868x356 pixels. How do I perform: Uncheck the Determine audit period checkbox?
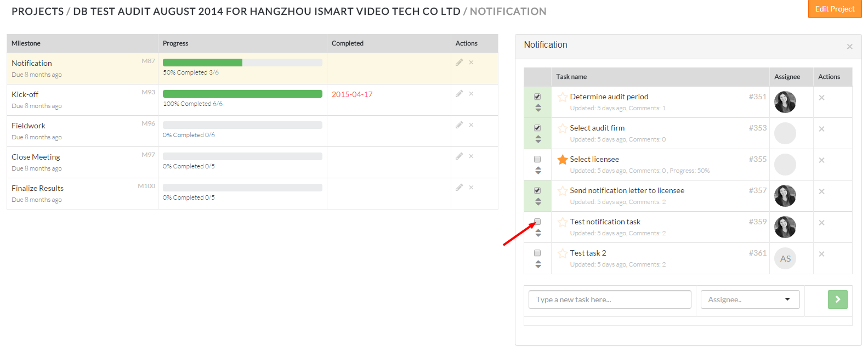coord(537,97)
